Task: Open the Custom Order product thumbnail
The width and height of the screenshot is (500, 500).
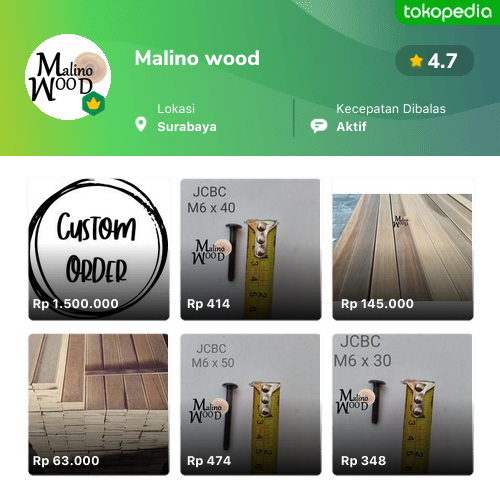Action: click(99, 249)
